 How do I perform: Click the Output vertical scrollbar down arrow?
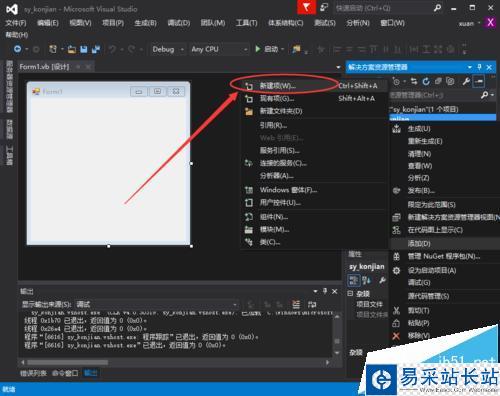tap(337, 353)
